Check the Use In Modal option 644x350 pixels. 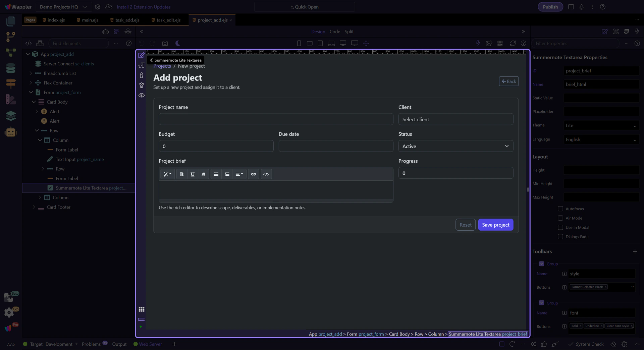[x=560, y=228]
